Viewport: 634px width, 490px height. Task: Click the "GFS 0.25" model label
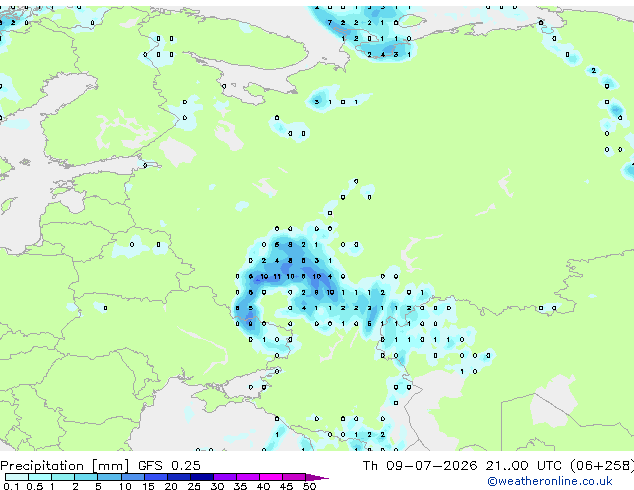[x=169, y=466]
